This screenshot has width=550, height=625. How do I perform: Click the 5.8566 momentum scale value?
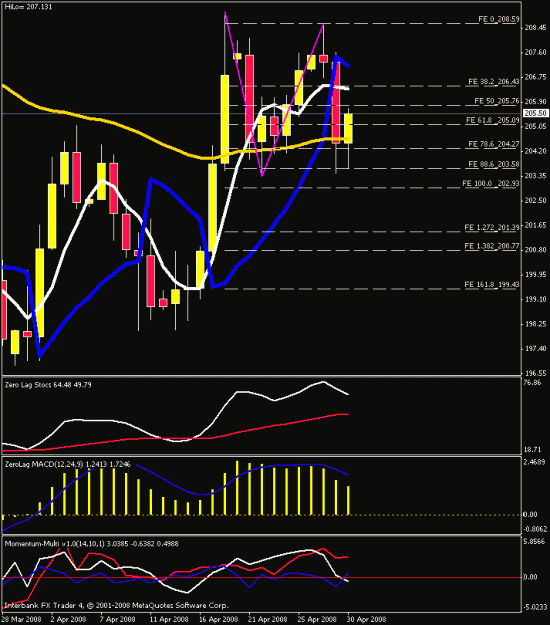click(534, 542)
